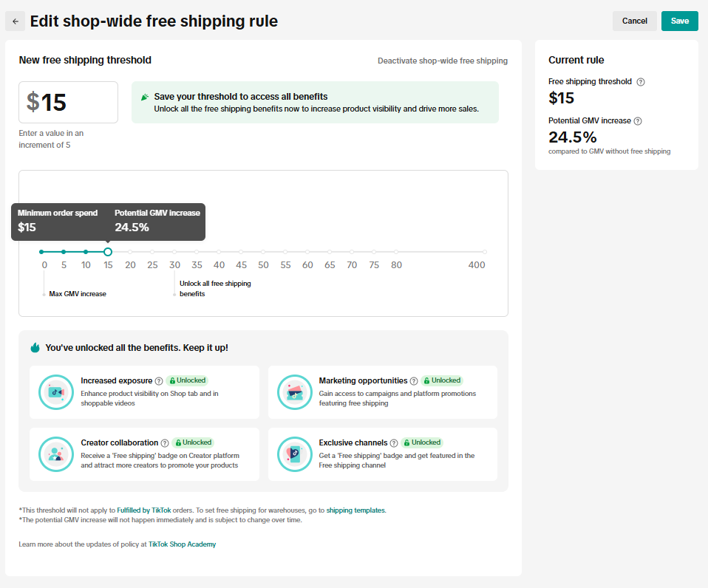
Task: Click help icon next to Potential GMV increase
Action: pos(638,121)
